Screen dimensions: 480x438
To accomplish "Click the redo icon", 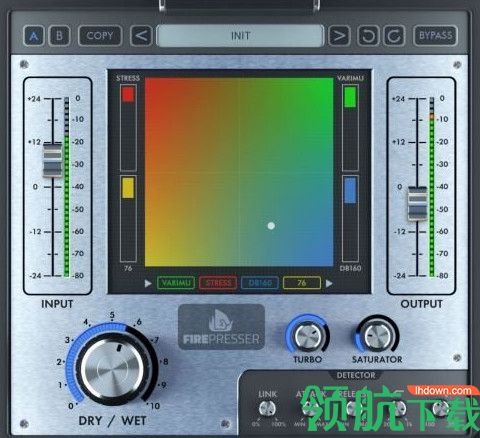I will click(x=394, y=35).
